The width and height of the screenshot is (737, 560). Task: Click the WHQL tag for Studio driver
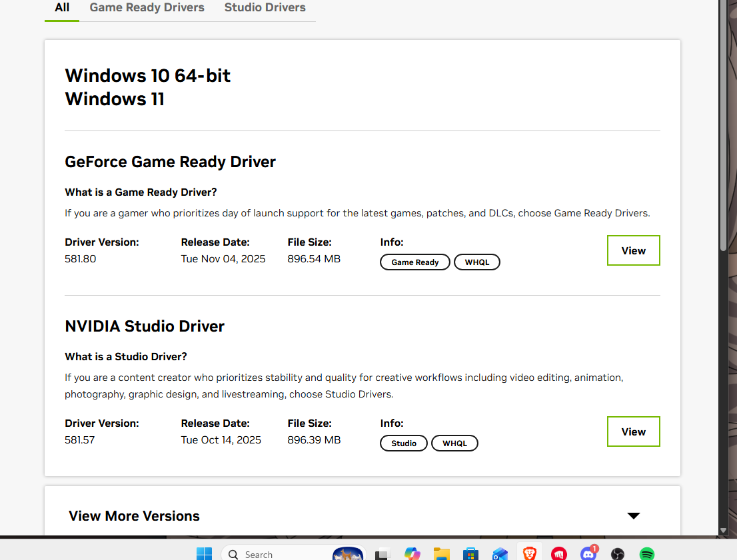[454, 443]
